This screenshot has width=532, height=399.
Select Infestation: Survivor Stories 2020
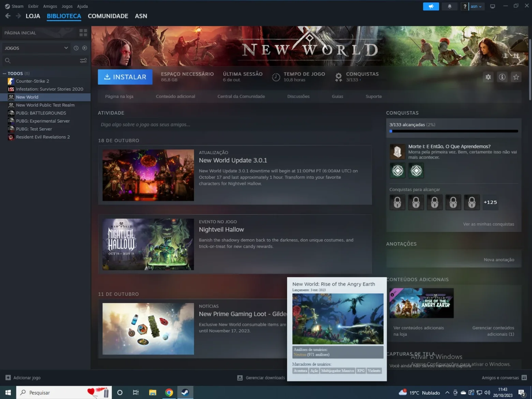click(x=45, y=89)
